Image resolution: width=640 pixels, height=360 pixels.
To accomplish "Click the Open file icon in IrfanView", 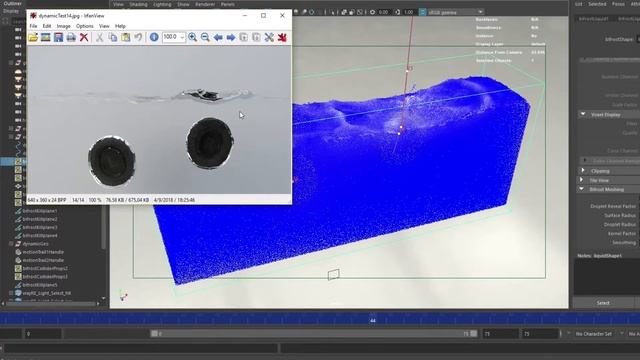I will (x=33, y=38).
